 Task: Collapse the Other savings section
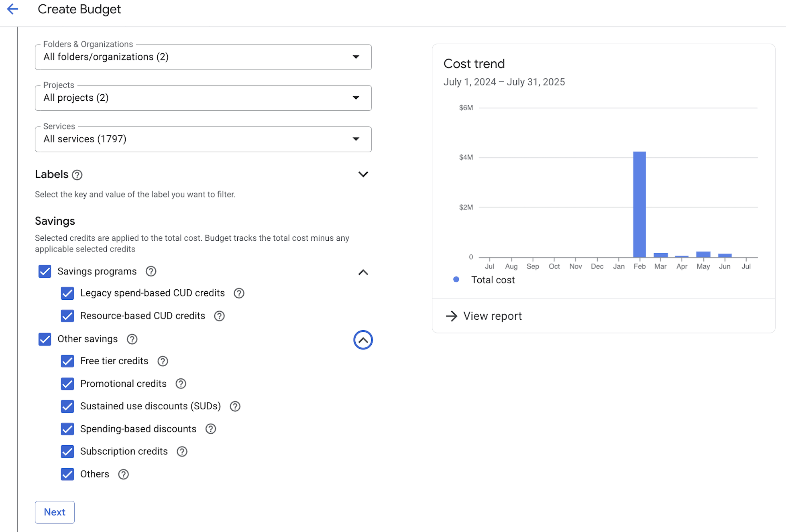(x=362, y=339)
